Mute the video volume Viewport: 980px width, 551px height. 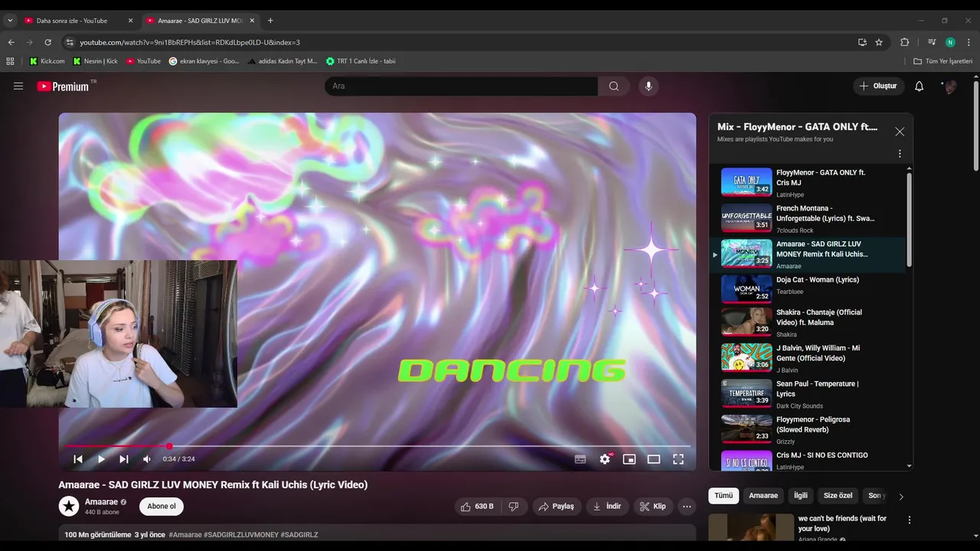pyautogui.click(x=147, y=459)
